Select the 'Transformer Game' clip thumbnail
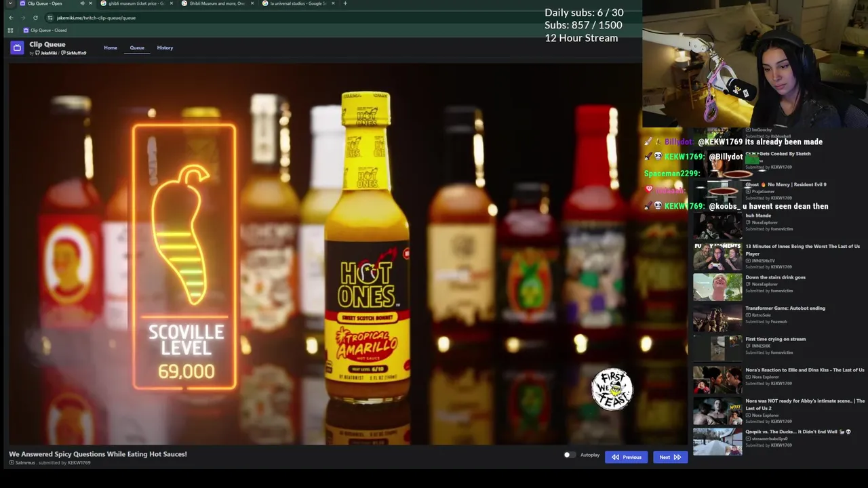The height and width of the screenshot is (488, 868). [x=717, y=318]
